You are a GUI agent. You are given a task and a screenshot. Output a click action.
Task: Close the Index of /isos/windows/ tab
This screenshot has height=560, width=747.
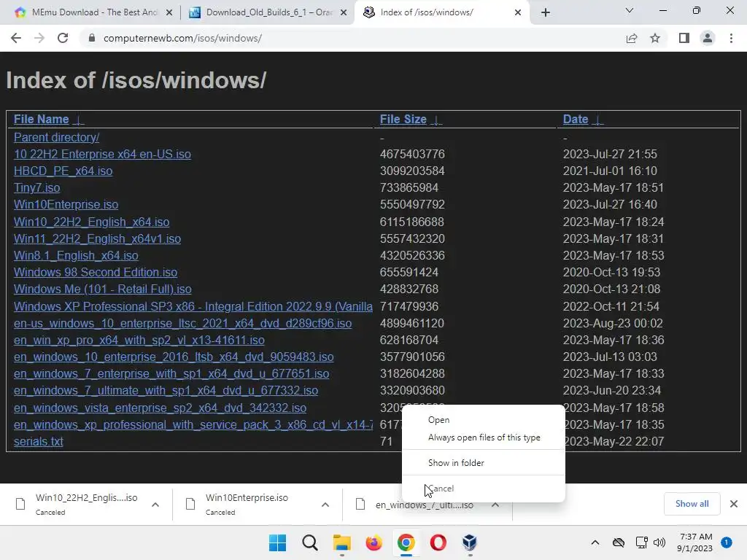[518, 12]
